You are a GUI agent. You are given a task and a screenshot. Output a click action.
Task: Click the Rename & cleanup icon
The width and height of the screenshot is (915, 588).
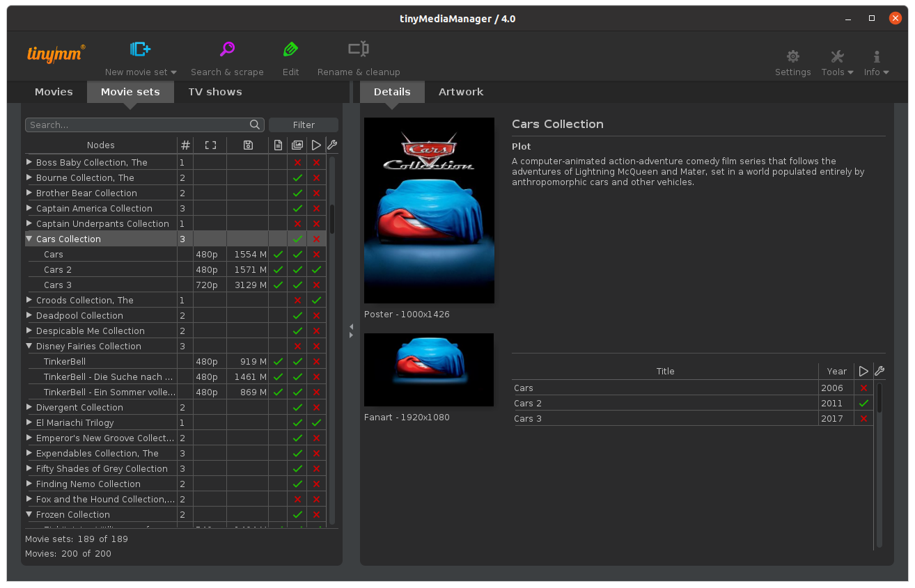[359, 49]
